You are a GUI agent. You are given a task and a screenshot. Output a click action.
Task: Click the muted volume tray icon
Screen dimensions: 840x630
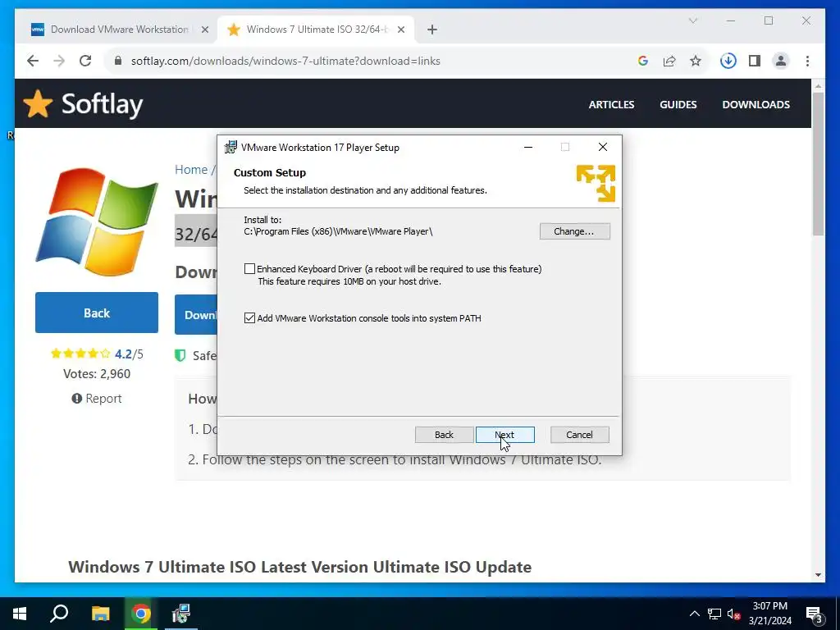(733, 614)
